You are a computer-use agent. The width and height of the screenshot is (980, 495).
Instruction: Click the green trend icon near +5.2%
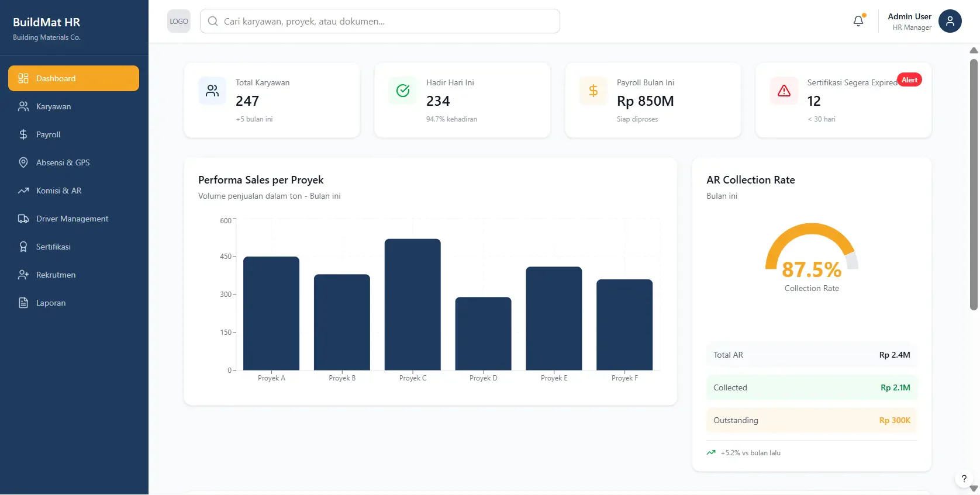tap(711, 452)
